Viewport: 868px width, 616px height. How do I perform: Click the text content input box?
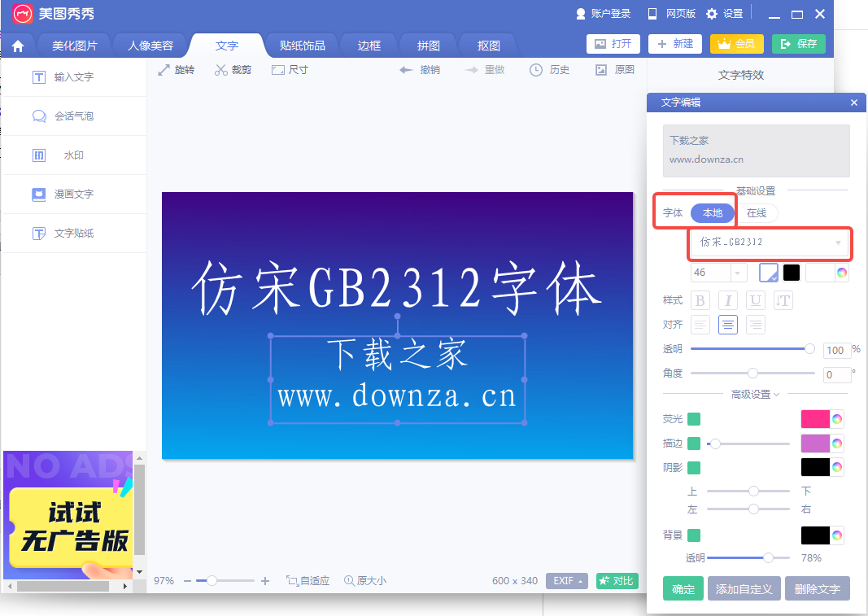tap(757, 151)
